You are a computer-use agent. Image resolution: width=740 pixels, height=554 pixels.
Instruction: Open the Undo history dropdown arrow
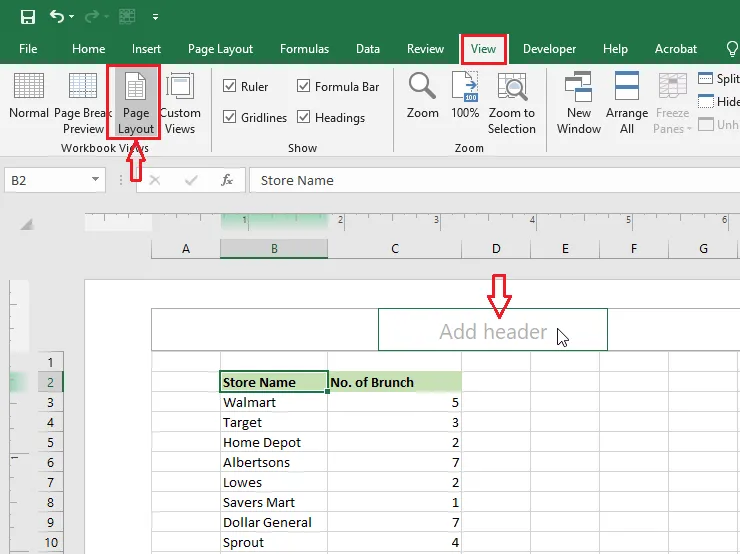pyautogui.click(x=71, y=17)
